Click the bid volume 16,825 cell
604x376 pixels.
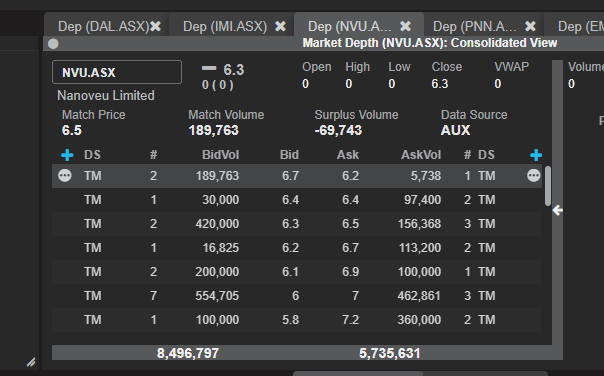point(221,247)
